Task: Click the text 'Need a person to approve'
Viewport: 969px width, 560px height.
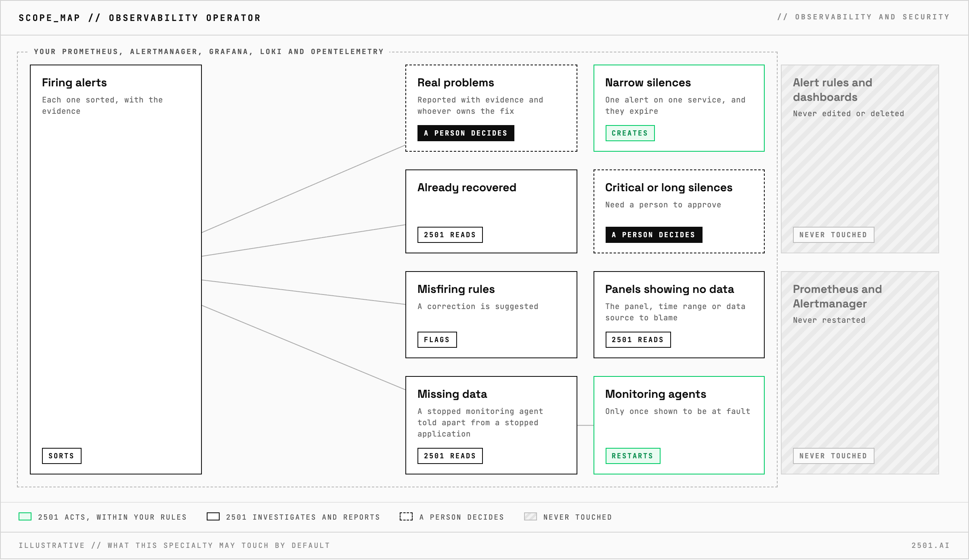Action: tap(663, 205)
